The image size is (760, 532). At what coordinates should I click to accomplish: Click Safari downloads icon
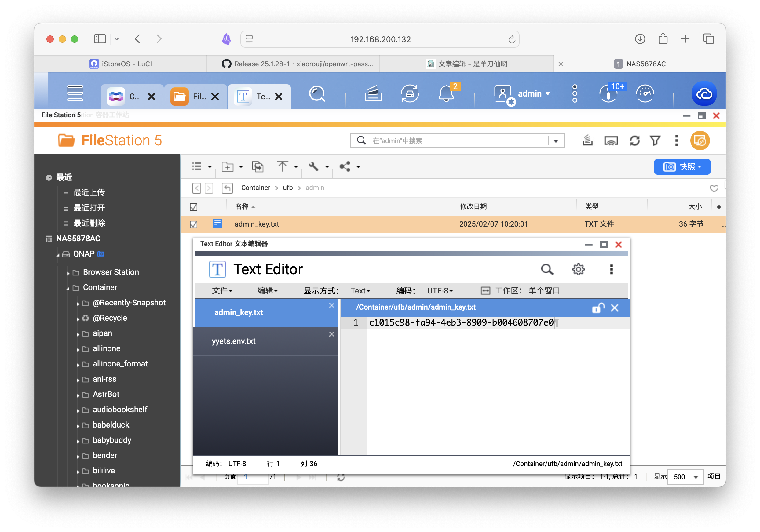640,39
